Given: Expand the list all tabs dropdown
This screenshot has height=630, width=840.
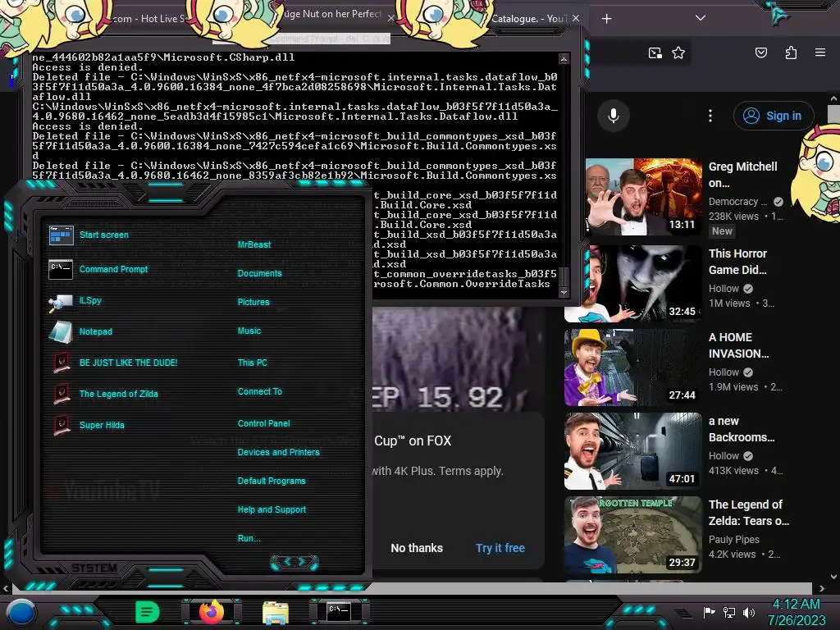Looking at the screenshot, I should 701,18.
